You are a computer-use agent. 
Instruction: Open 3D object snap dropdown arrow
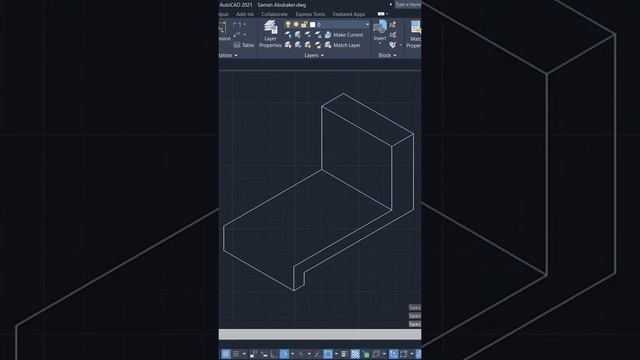coord(384,354)
